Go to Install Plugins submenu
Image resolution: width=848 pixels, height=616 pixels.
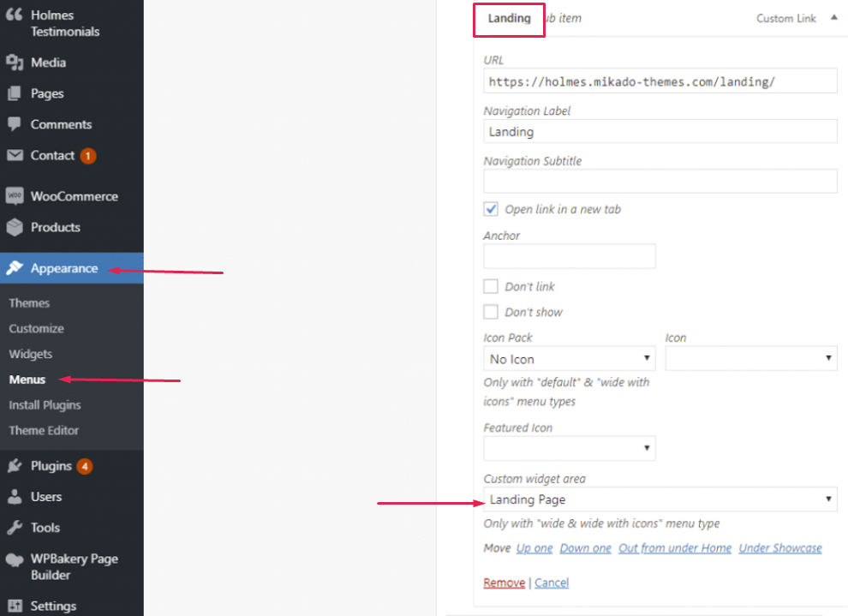click(45, 405)
